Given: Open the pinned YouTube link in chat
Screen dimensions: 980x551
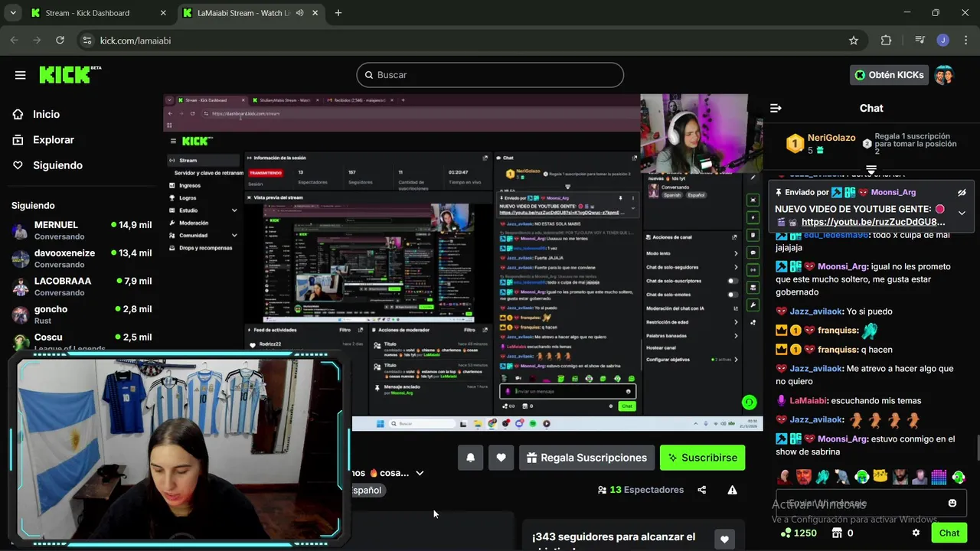Looking at the screenshot, I should 873,222.
